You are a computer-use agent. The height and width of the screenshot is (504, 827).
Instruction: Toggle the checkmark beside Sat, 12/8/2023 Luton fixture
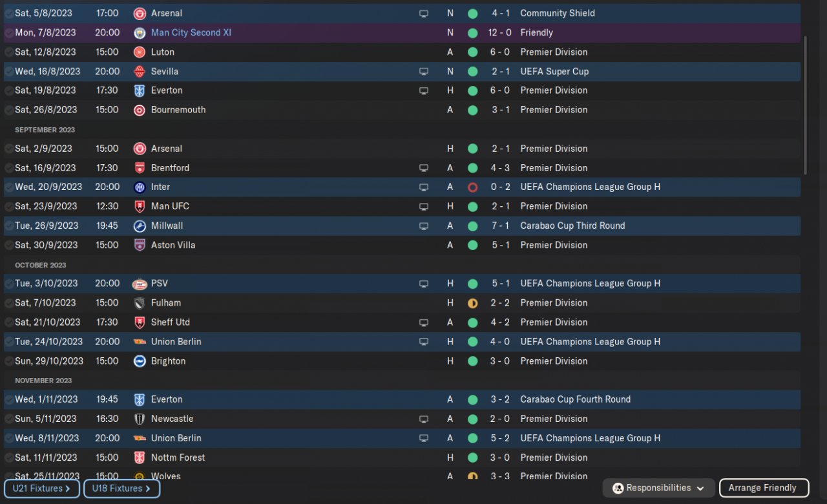pos(9,52)
